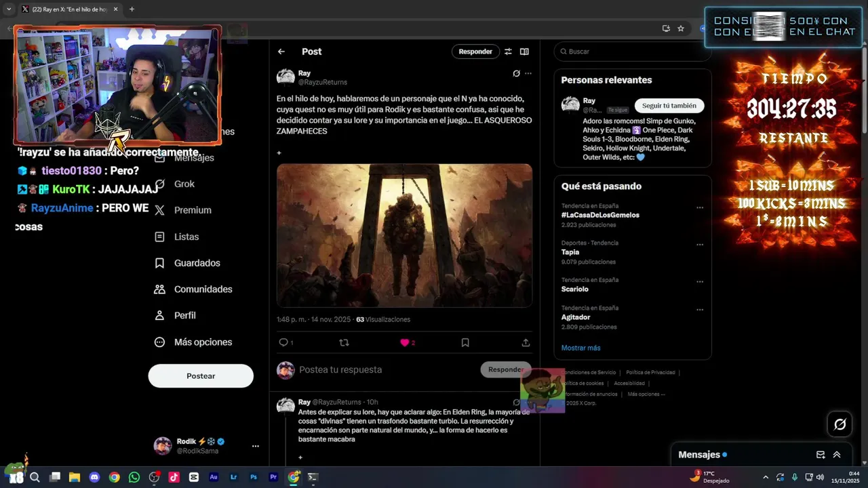Open Guardados in the left sidebar
Viewport: 868px width, 488px height.
coord(187,263)
